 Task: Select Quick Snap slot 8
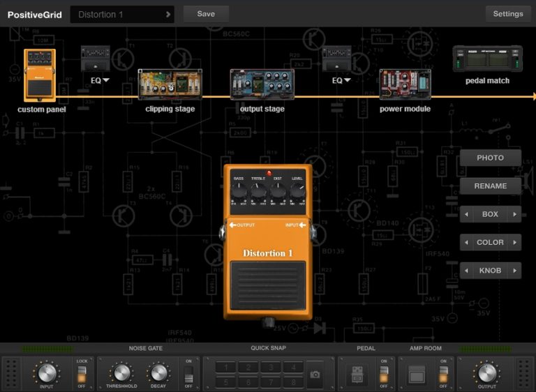[293, 382]
